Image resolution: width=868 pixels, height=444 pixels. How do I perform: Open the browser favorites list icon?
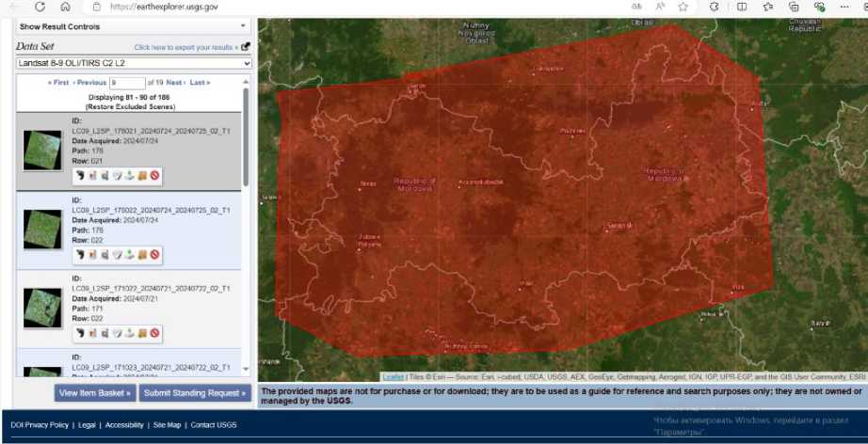[x=768, y=7]
